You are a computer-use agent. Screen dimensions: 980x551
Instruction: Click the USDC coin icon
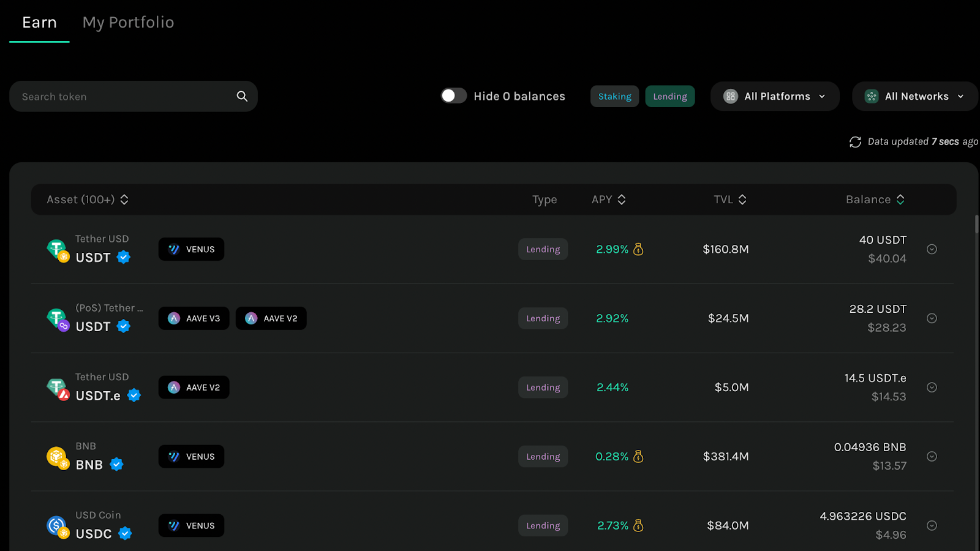coord(58,527)
